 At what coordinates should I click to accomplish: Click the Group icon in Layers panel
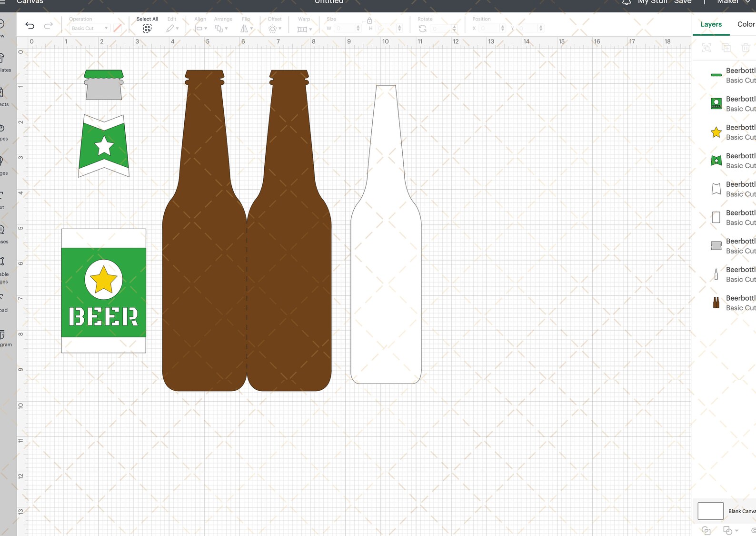(x=706, y=48)
